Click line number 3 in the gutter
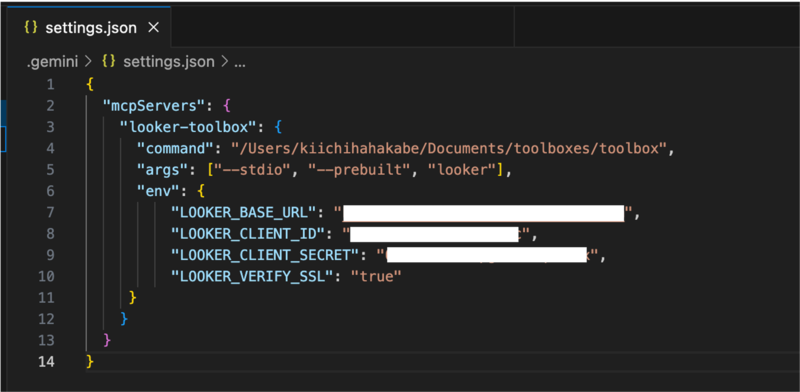Viewport: 800px width, 392px height. click(50, 127)
